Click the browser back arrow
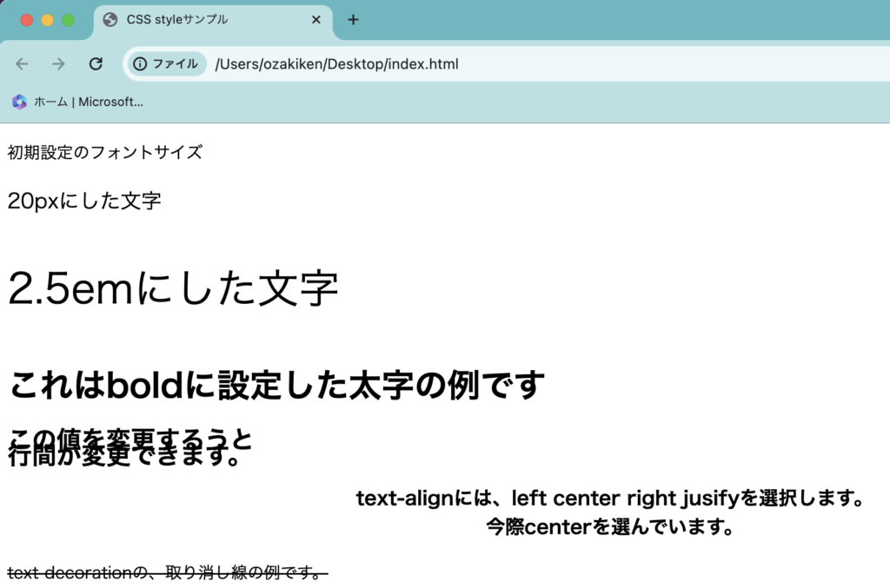890x588 pixels. [x=22, y=64]
